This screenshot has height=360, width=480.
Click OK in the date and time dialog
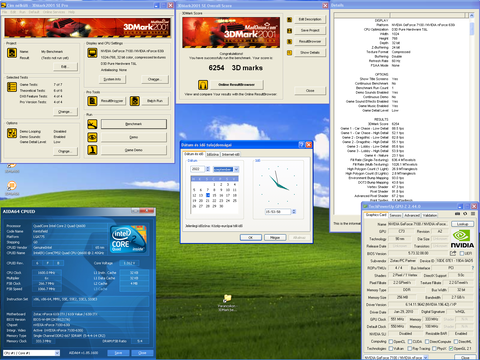coord(250,238)
